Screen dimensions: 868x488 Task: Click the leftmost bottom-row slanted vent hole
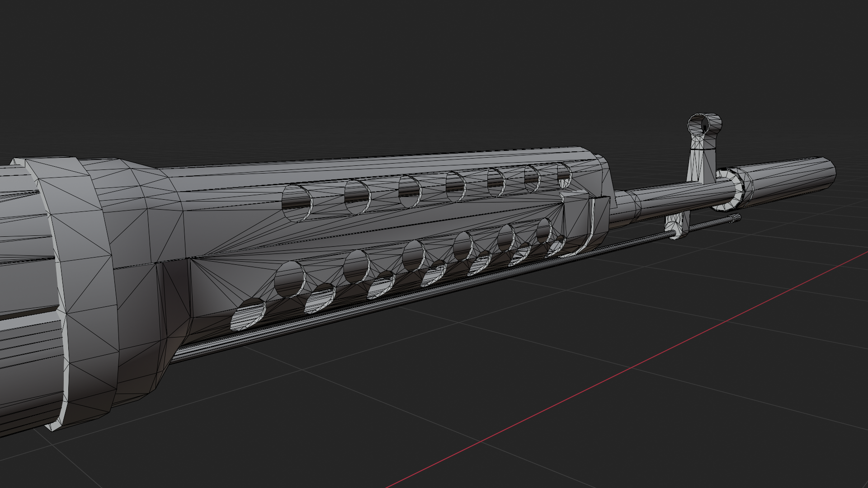coord(248,315)
